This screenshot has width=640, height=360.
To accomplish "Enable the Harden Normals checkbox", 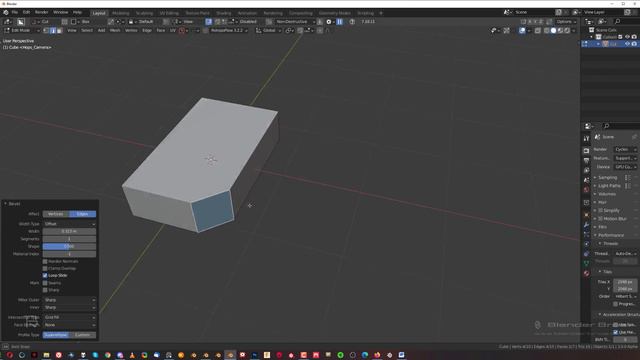I will (45, 261).
